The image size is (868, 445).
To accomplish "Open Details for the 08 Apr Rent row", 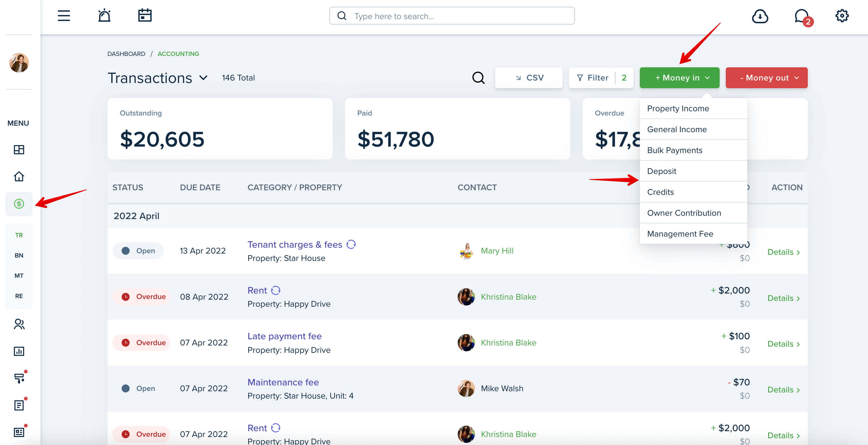I will 784,298.
